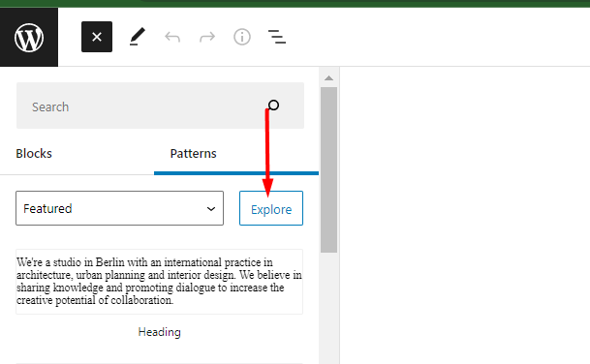This screenshot has width=590, height=364.
Task: Click the Redo arrow icon
Action: [207, 37]
